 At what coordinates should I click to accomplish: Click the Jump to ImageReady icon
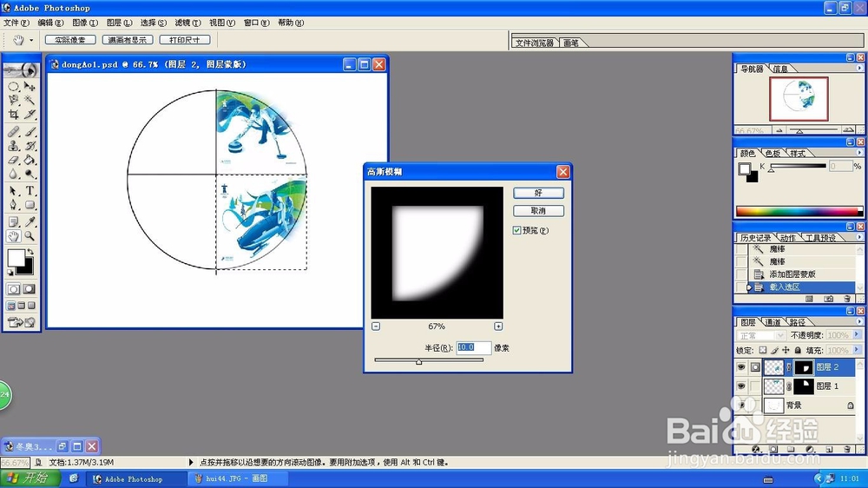coord(22,322)
